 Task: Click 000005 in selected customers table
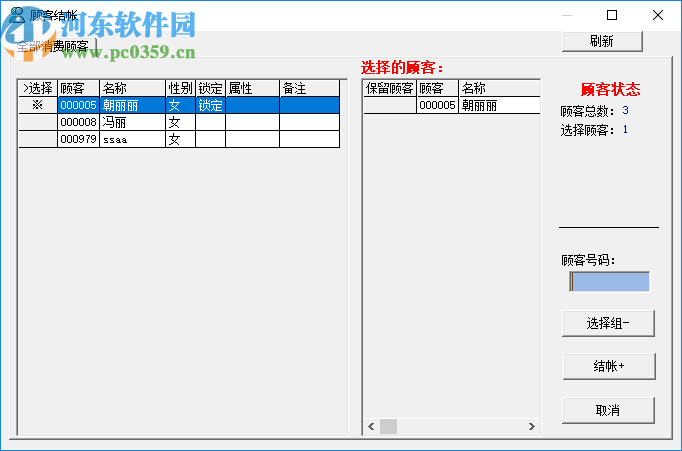coord(438,105)
